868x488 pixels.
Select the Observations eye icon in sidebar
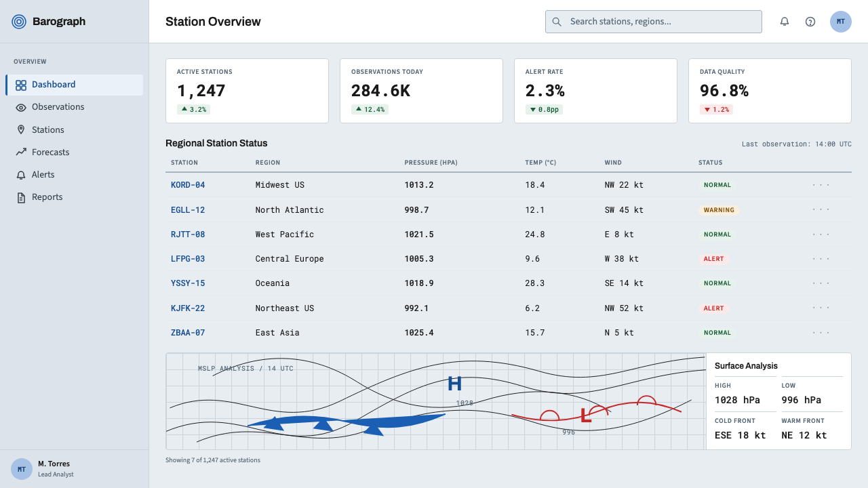click(21, 107)
